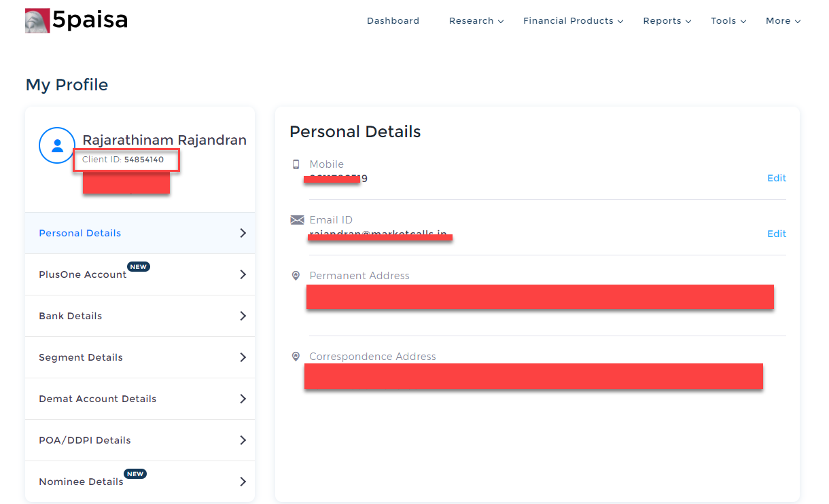
Task: Click chevron next to PlusOne Account
Action: pyautogui.click(x=243, y=274)
